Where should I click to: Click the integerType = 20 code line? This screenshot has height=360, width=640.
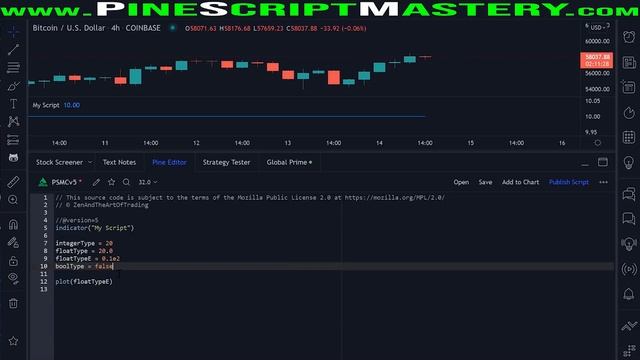point(84,243)
